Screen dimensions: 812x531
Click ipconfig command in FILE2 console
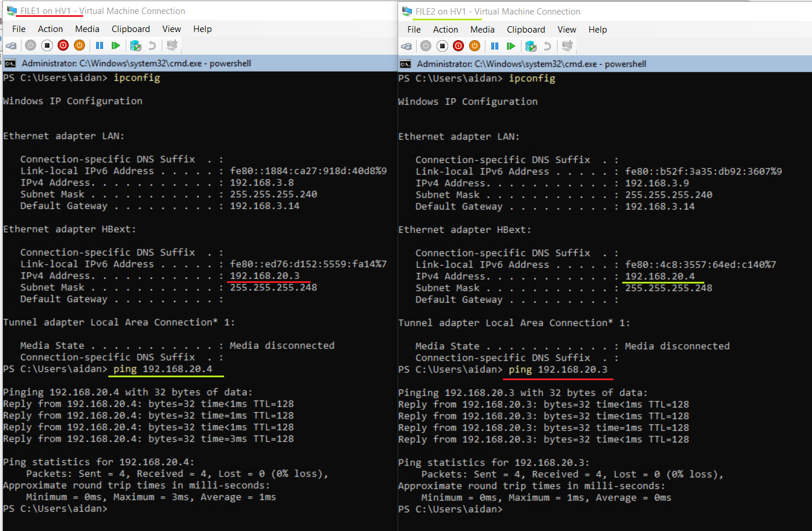coord(532,78)
